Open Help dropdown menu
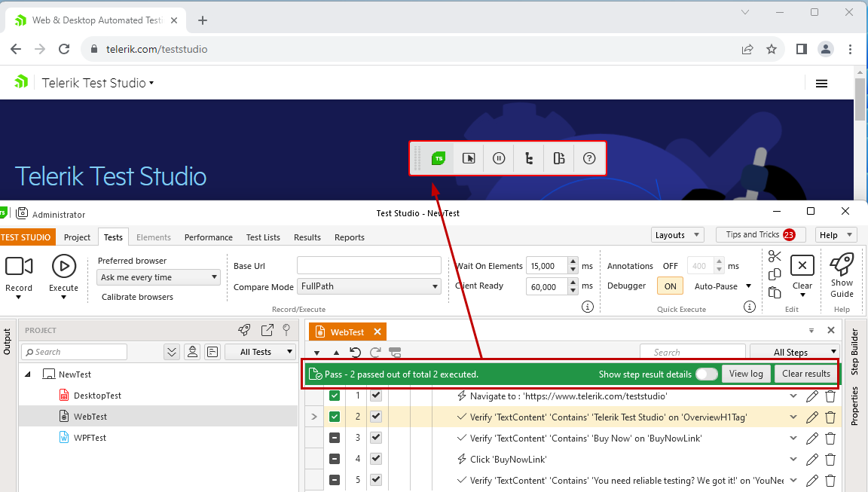 click(836, 235)
